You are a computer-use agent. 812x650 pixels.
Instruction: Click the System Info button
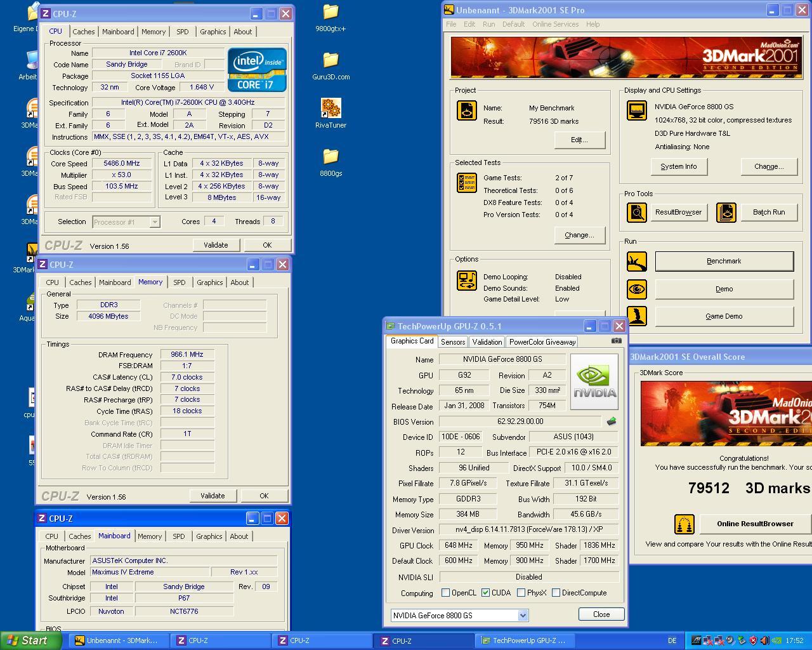click(679, 166)
